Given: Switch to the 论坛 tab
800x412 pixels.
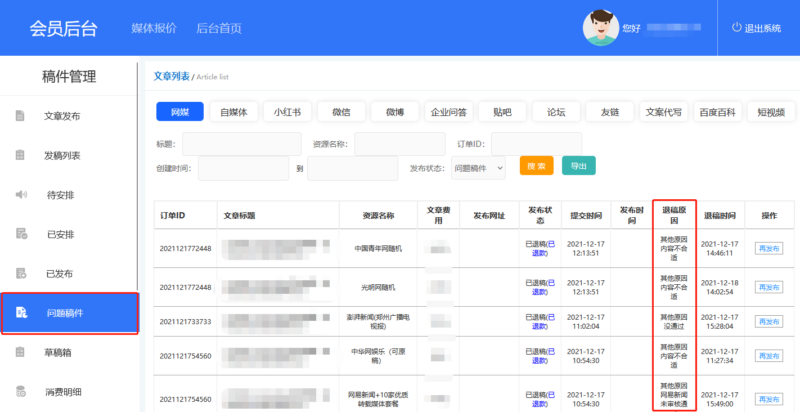Looking at the screenshot, I should tap(556, 112).
